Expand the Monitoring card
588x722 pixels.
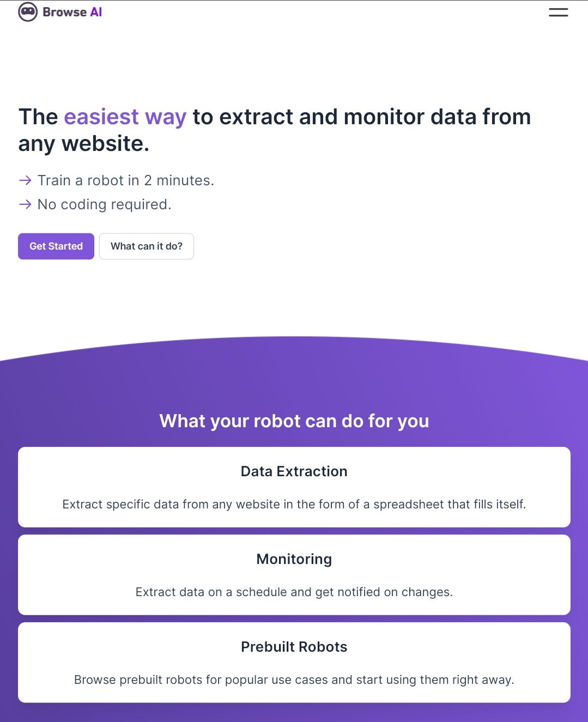pos(294,574)
